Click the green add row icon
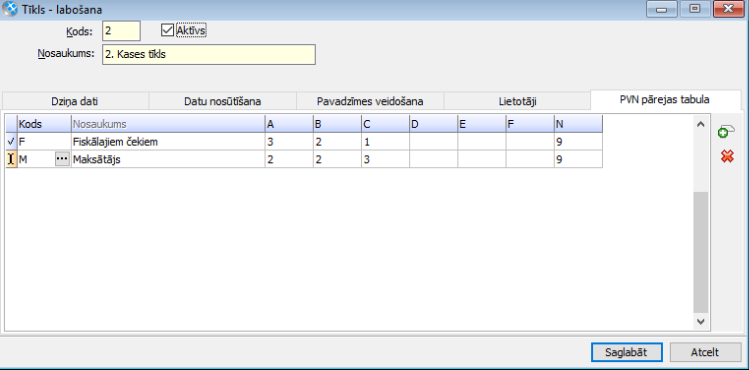749x370 pixels. coord(726,132)
